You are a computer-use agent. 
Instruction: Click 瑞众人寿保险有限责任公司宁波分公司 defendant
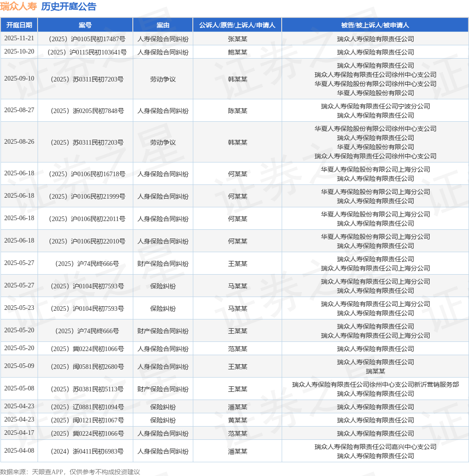[x=376, y=106]
